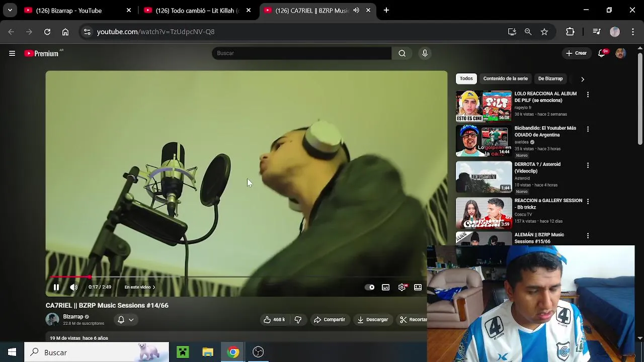Switch to miniplayer mode
This screenshot has height=362, width=644.
(x=418, y=287)
